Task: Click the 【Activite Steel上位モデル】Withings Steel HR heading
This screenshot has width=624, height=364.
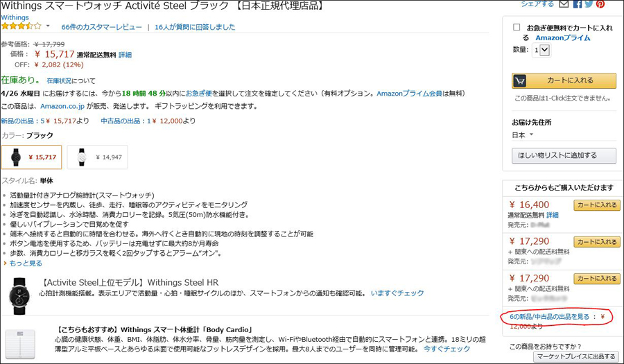Action: pyautogui.click(x=130, y=283)
